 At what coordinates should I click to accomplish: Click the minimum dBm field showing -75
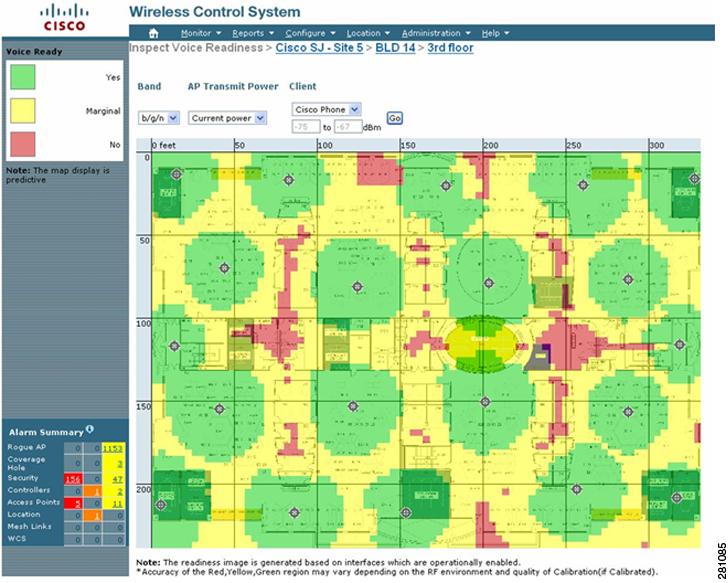[306, 127]
